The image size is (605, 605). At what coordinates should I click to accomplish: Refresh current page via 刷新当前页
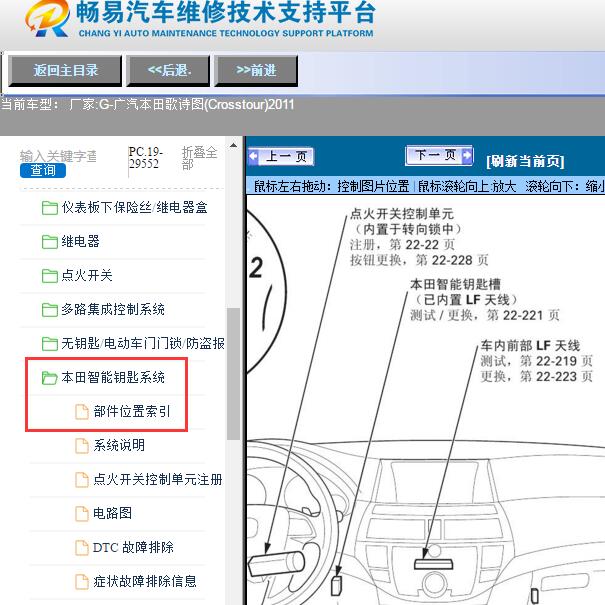point(525,161)
